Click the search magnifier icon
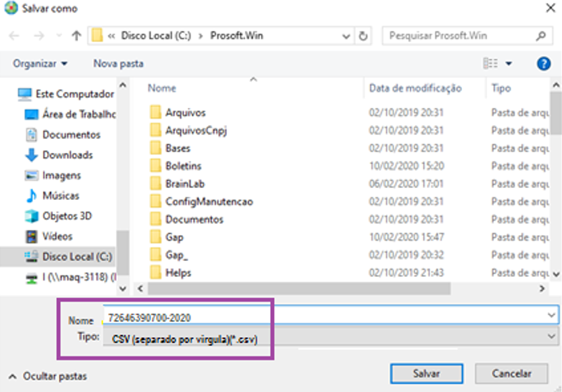 coord(541,36)
